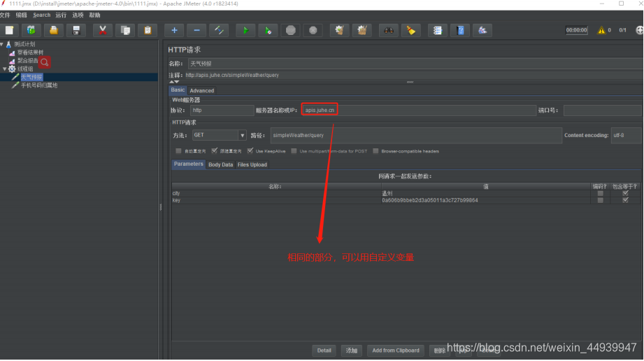Click the Cut scissors icon
The image size is (644, 361).
point(103,30)
